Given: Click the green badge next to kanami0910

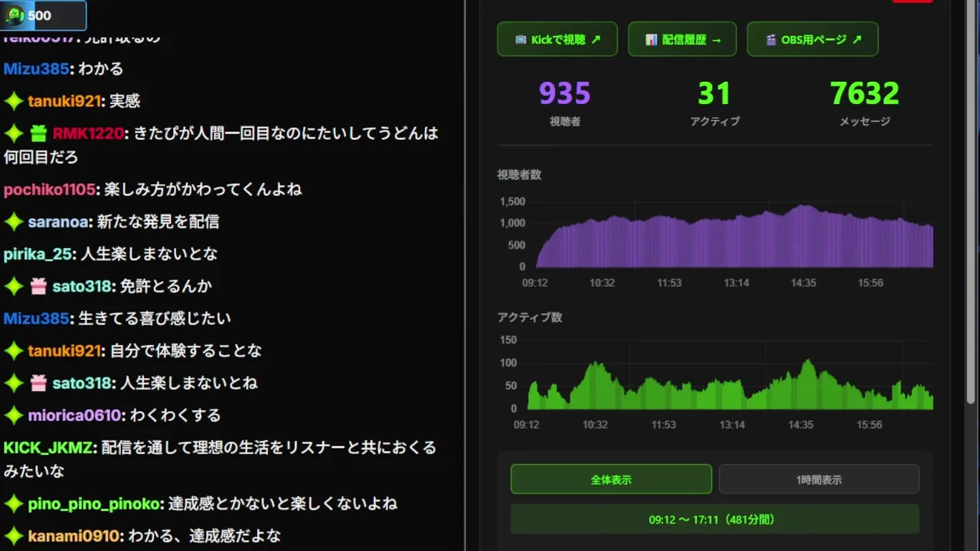Looking at the screenshot, I should pyautogui.click(x=13, y=536).
